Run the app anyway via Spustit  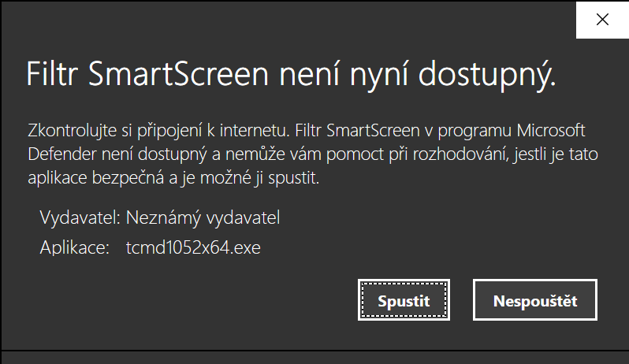click(404, 300)
